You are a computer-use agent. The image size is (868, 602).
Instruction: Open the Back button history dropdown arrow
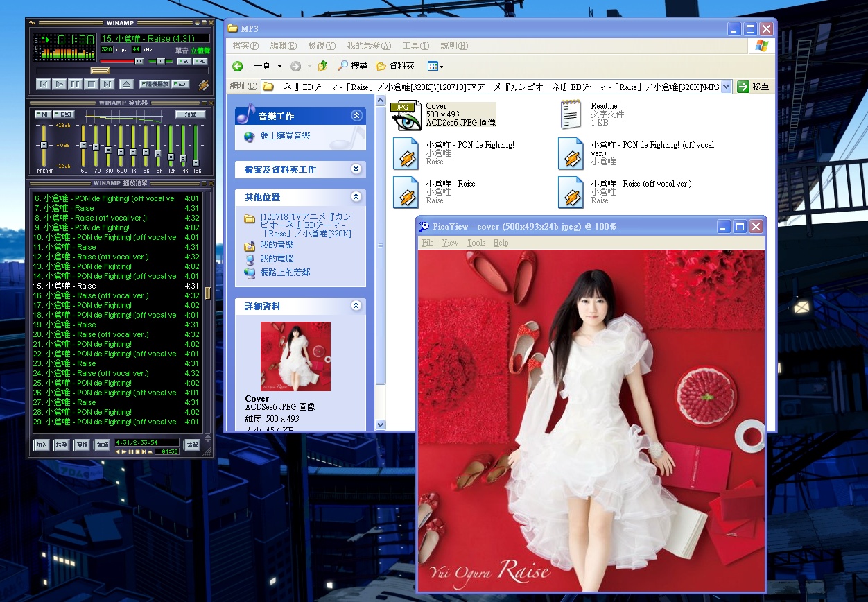coord(279,66)
